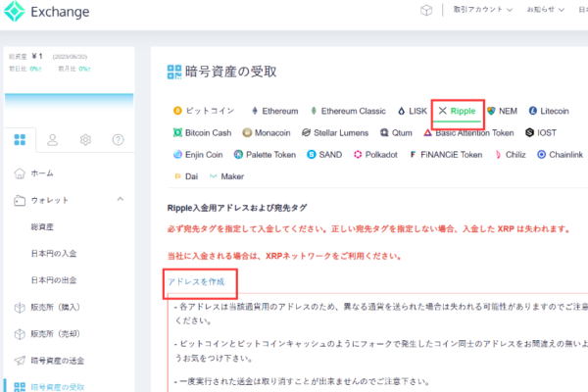Click the アドレスを作成 link
588x392 pixels.
coord(196,282)
